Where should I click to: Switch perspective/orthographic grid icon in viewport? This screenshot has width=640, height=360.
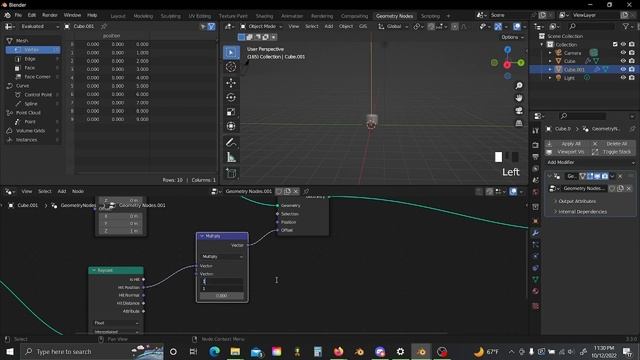point(519,123)
